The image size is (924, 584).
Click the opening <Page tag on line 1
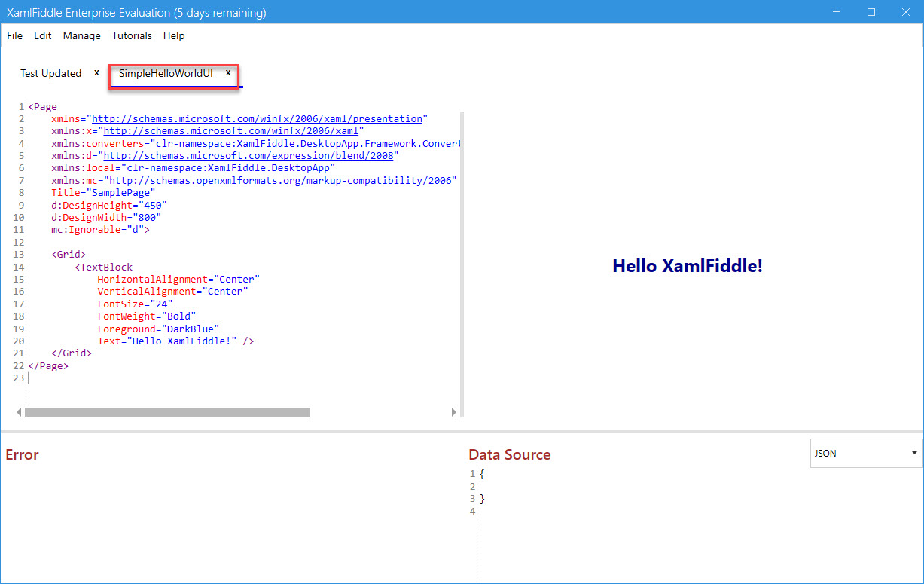point(42,106)
